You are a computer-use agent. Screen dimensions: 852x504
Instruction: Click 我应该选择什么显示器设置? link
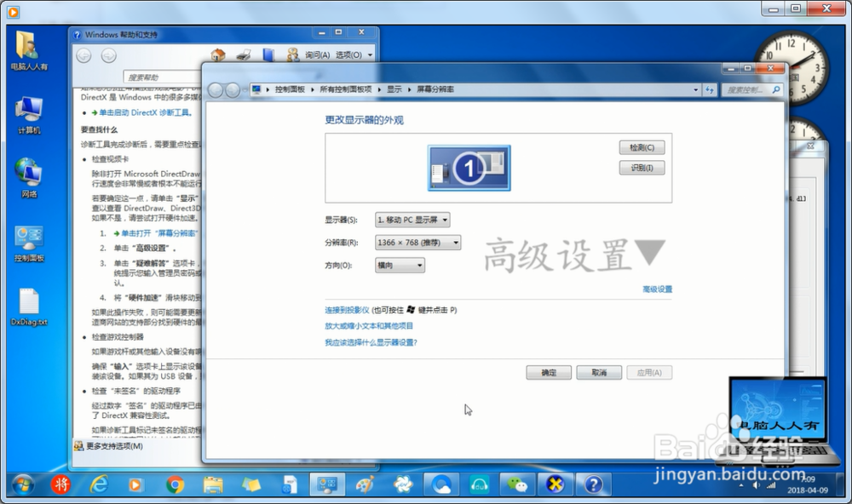[371, 342]
